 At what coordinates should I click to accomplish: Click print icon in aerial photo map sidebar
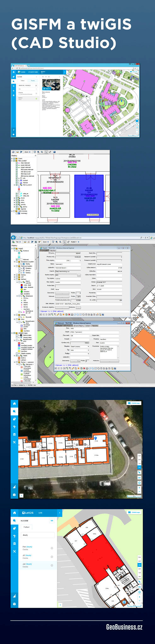pyautogui.click(x=14, y=495)
